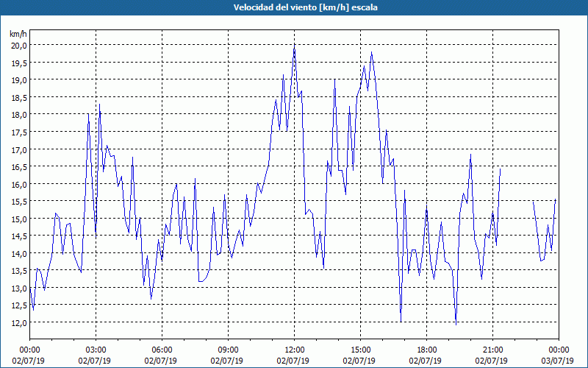
Task: Click the "16,5" y-axis value
Action: click(20, 167)
